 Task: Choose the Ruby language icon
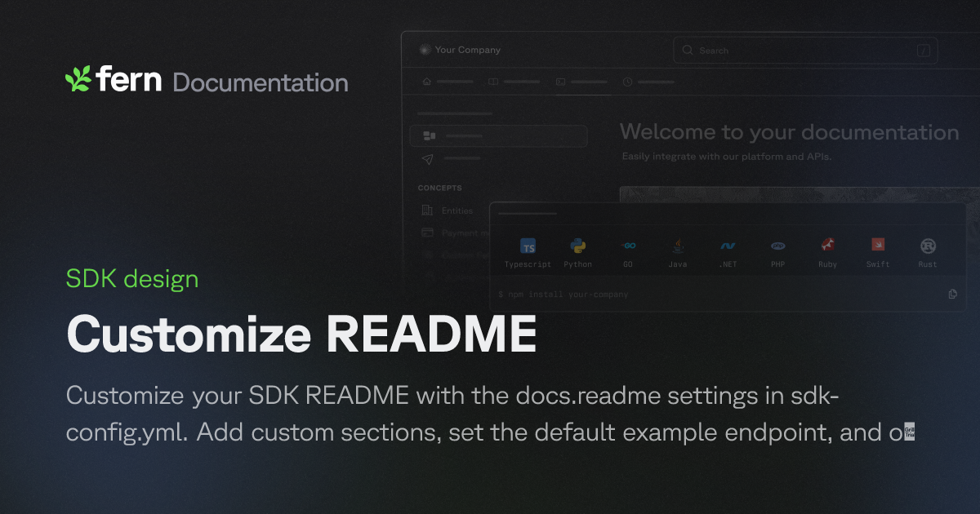[828, 246]
